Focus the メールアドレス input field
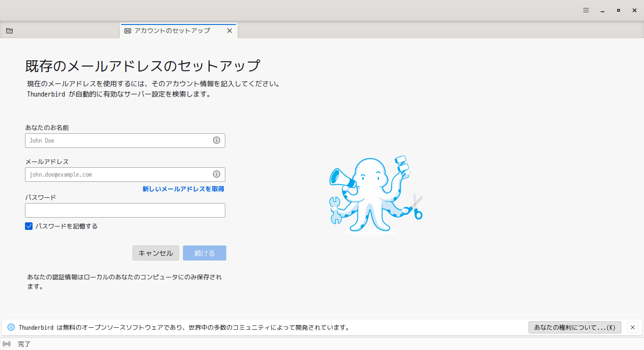Screen dimensions: 644x350 [125, 174]
